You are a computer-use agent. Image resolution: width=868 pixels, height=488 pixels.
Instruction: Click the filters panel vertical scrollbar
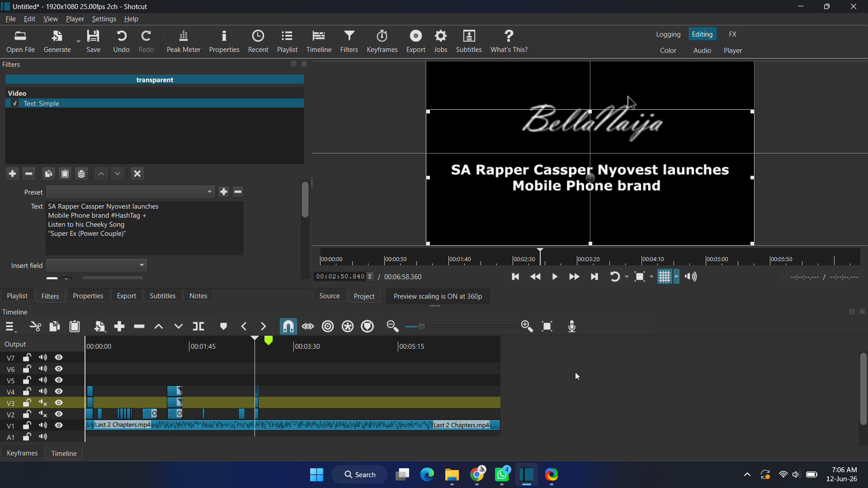pyautogui.click(x=305, y=199)
